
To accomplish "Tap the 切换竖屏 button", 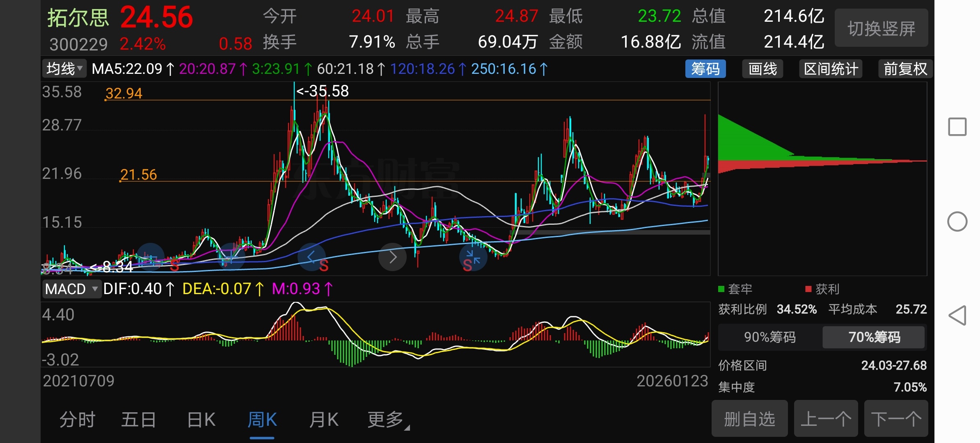I will (881, 29).
